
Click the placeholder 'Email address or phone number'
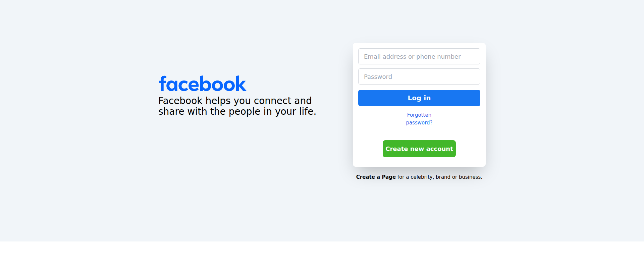[412, 57]
